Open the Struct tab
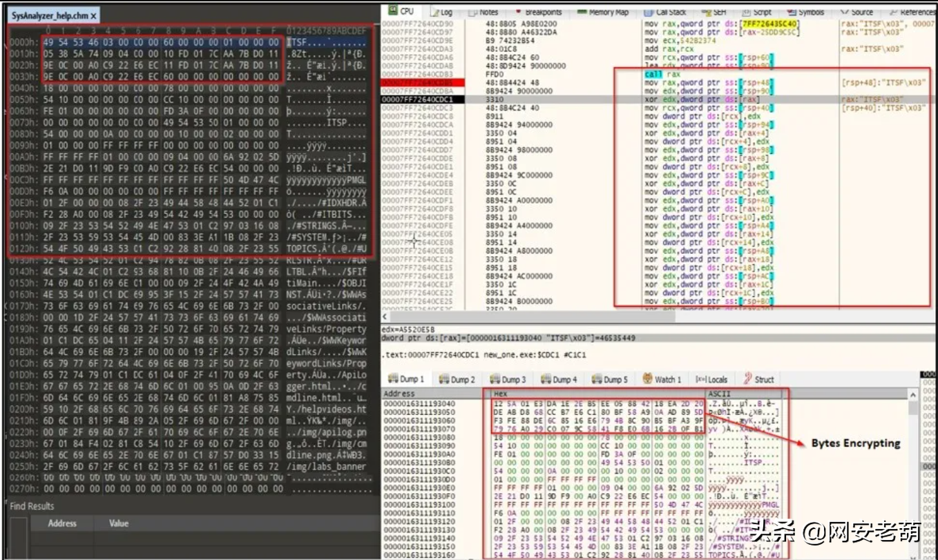 [x=758, y=379]
